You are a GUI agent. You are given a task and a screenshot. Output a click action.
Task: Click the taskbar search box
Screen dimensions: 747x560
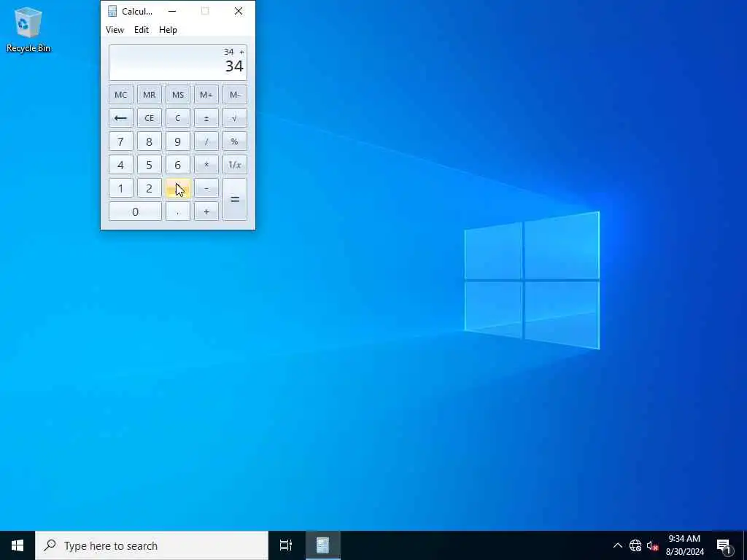(152, 545)
